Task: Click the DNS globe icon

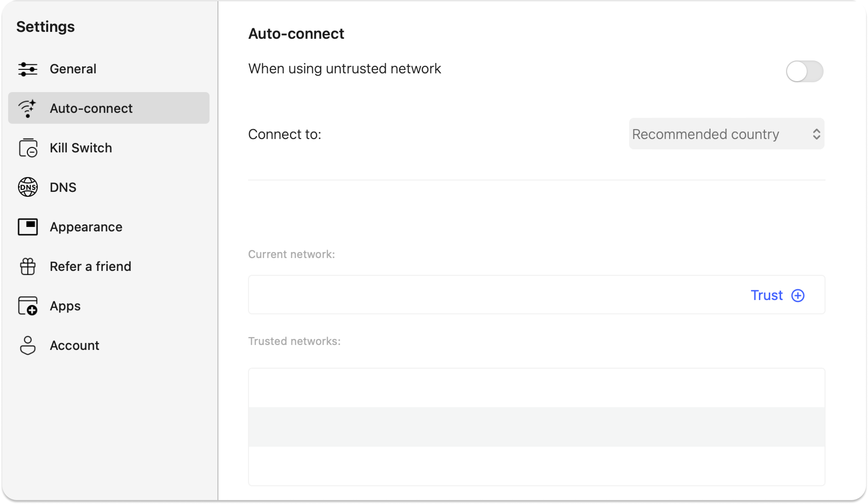Action: 28,187
